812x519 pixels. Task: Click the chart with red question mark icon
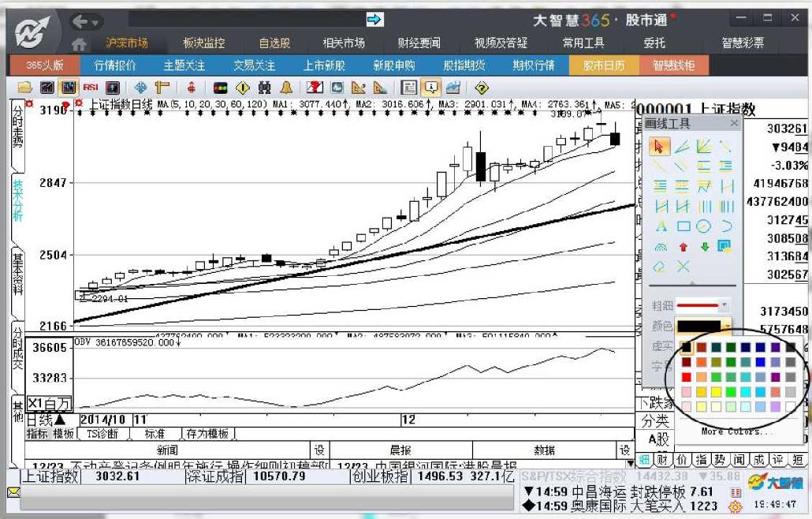[315, 88]
